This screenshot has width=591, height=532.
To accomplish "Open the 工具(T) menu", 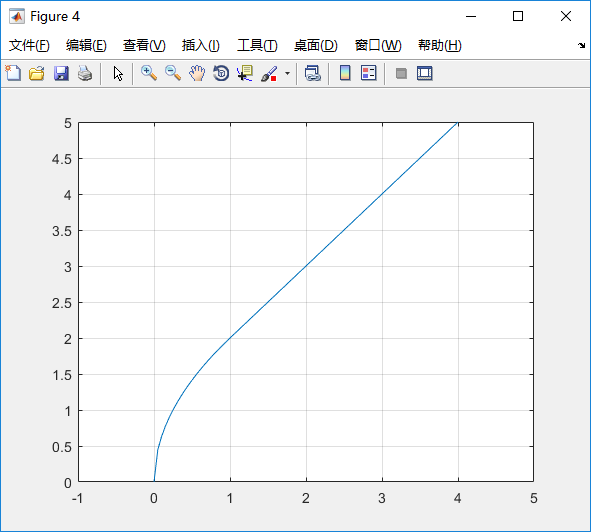I will point(257,45).
